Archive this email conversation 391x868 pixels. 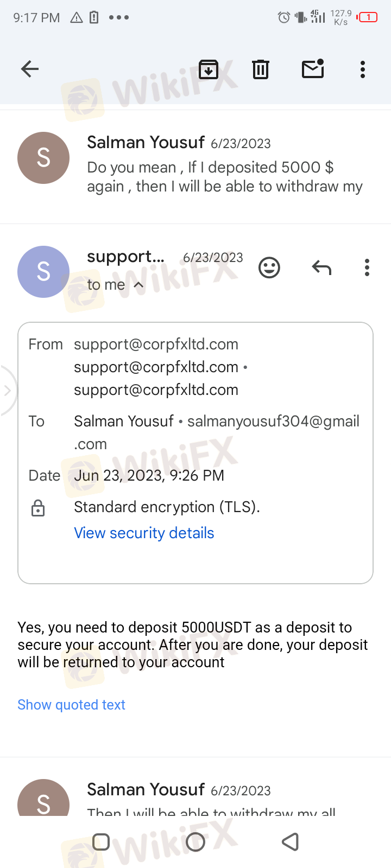pos(209,69)
